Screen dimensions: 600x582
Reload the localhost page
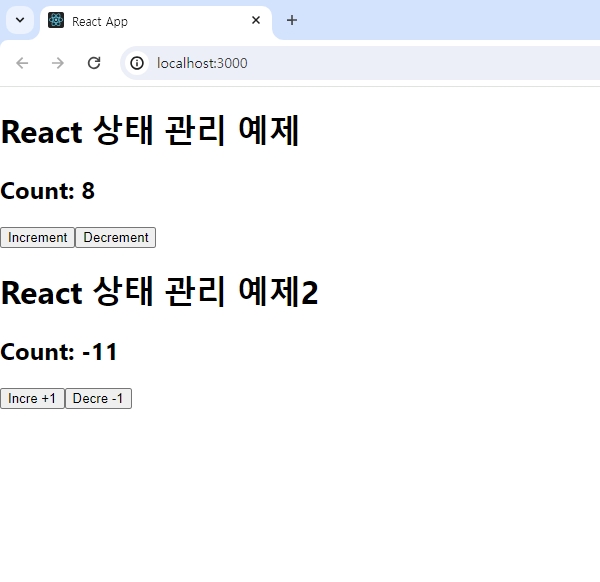pyautogui.click(x=94, y=63)
